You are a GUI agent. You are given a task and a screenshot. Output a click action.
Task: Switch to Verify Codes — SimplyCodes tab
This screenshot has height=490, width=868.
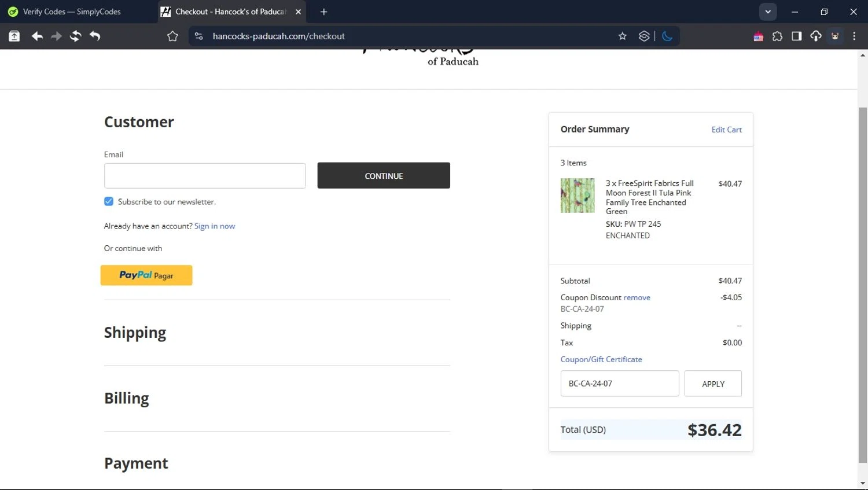[72, 12]
